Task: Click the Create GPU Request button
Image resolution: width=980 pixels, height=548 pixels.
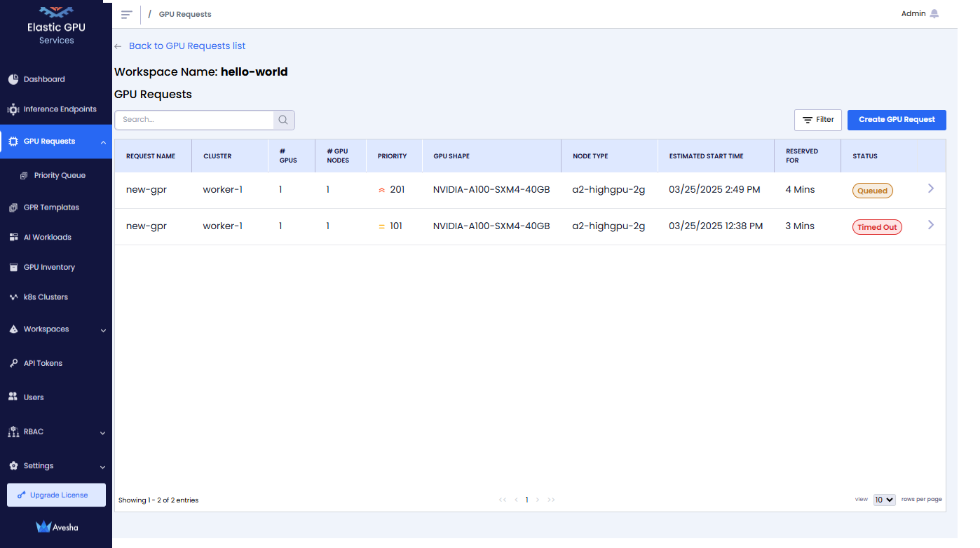Action: (x=896, y=120)
